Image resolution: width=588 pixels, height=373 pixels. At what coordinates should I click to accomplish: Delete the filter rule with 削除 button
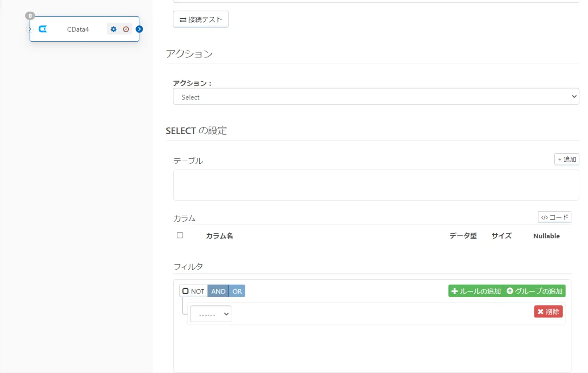(548, 311)
